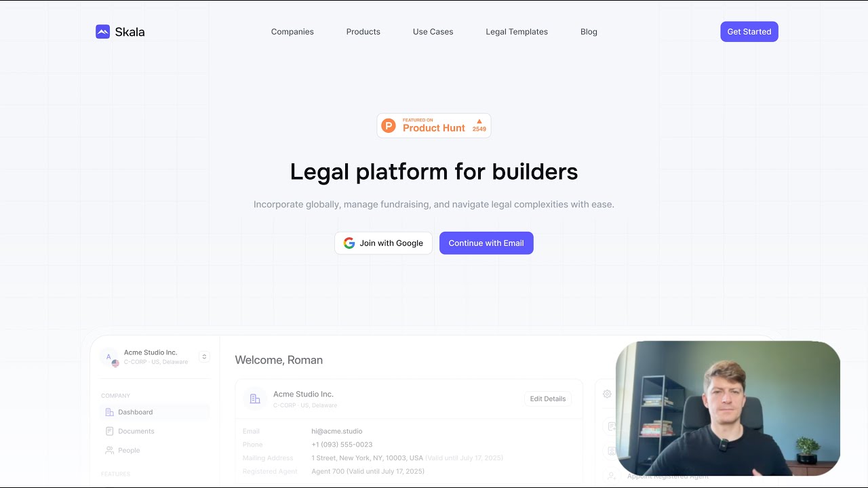
Task: Click the People icon in sidebar
Action: 110,450
